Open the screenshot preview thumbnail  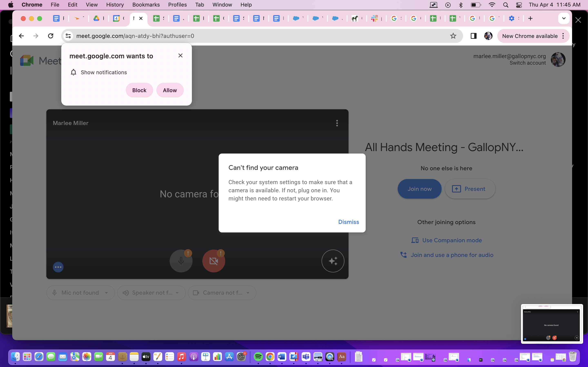click(551, 324)
